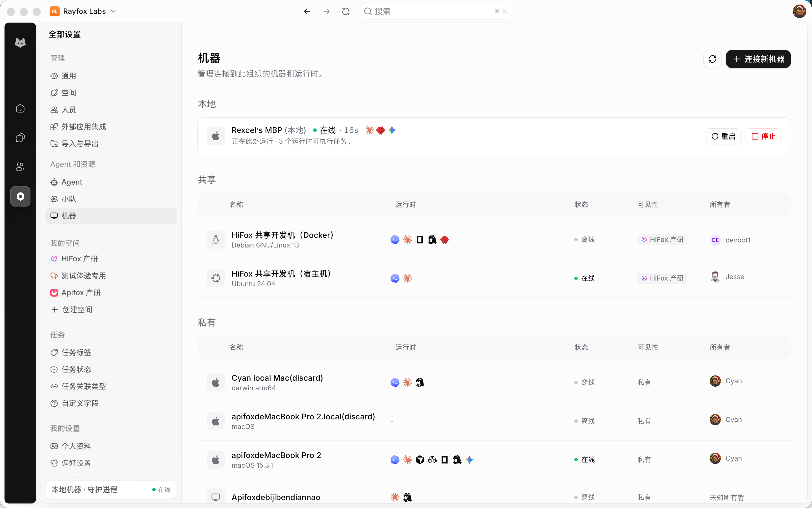
Task: Open HiFox 产研 space
Action: click(x=111, y=259)
